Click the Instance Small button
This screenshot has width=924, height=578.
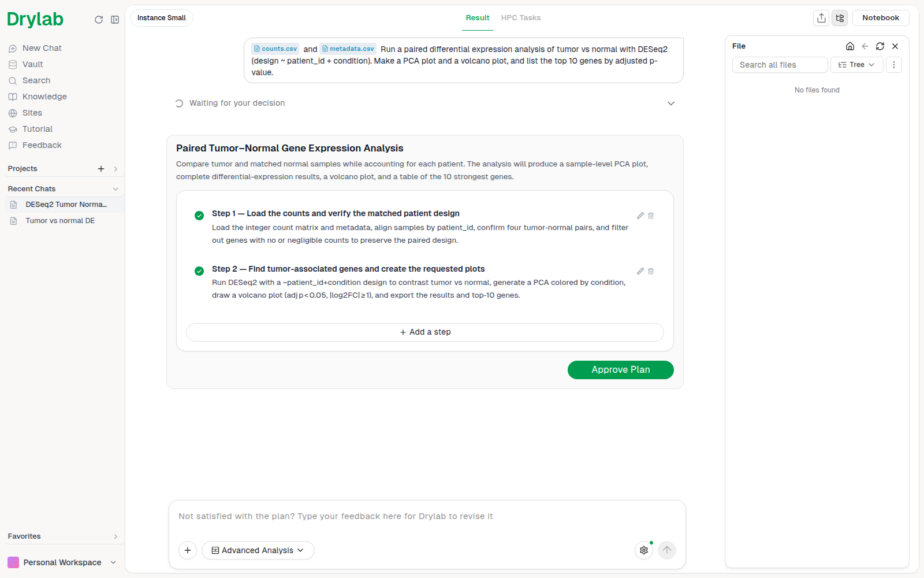(x=162, y=18)
